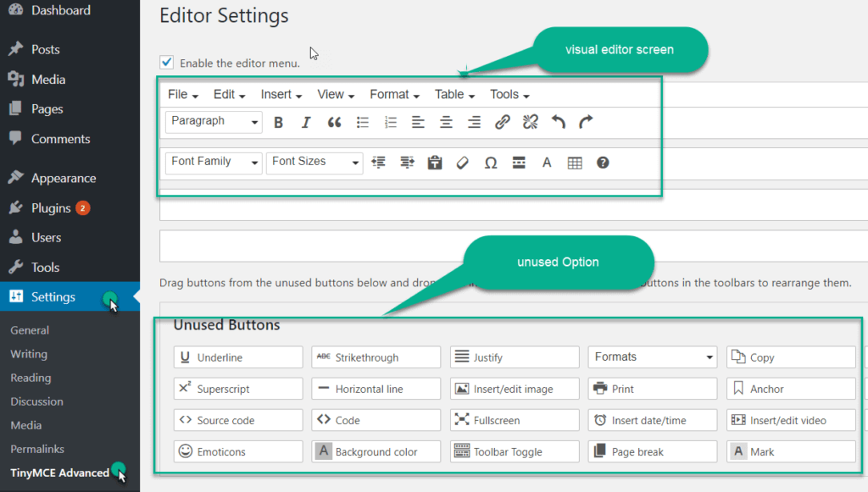This screenshot has height=492, width=868.
Task: Create a bulleted list
Action: (x=363, y=122)
